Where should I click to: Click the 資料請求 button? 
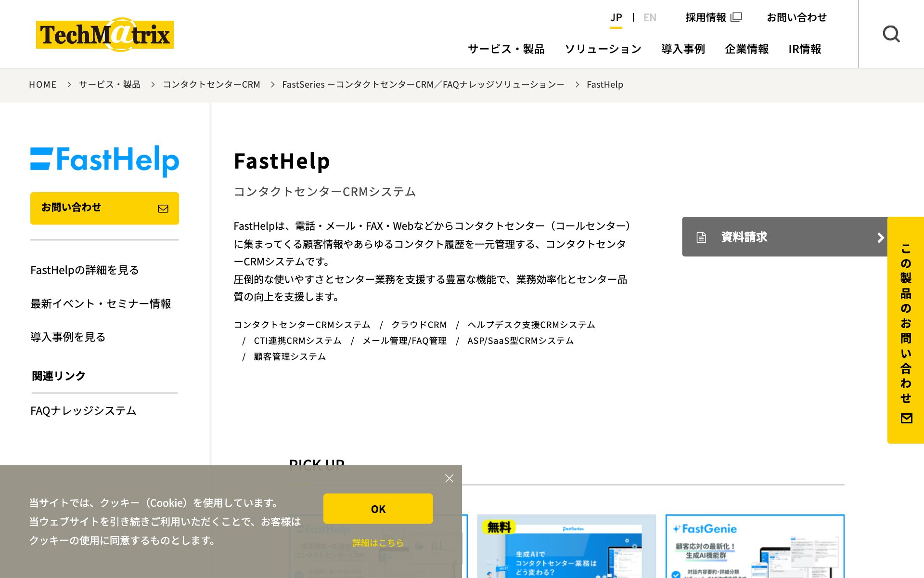[x=784, y=236]
